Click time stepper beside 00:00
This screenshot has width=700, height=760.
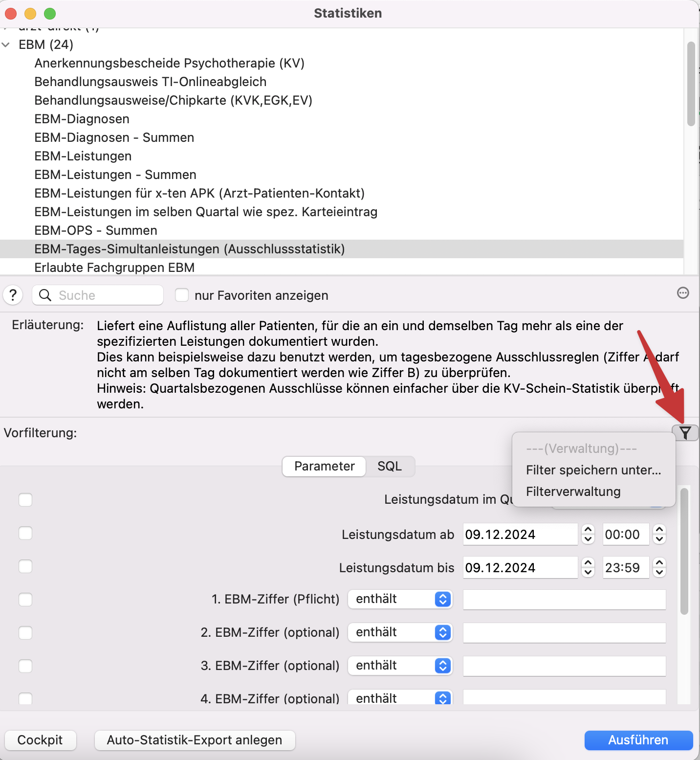(x=659, y=534)
